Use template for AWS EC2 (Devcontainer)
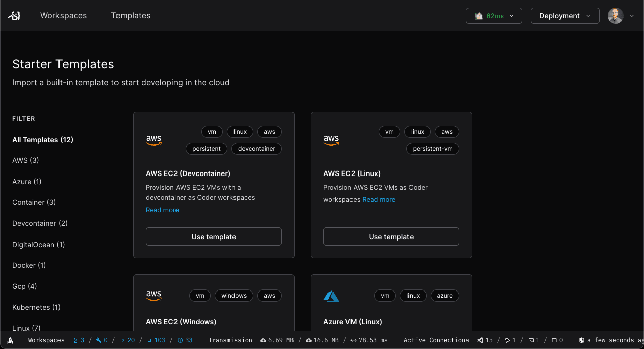Screen dimensions: 644x349 [x=214, y=237]
